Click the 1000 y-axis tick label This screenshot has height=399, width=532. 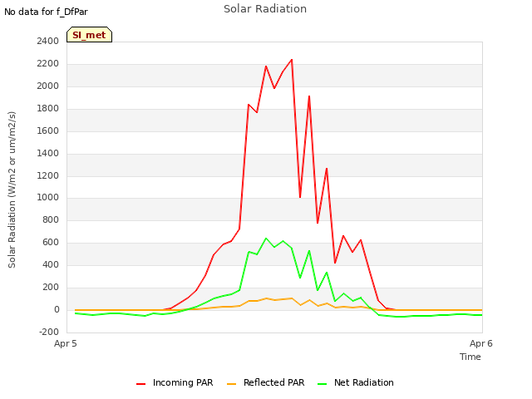48,197
